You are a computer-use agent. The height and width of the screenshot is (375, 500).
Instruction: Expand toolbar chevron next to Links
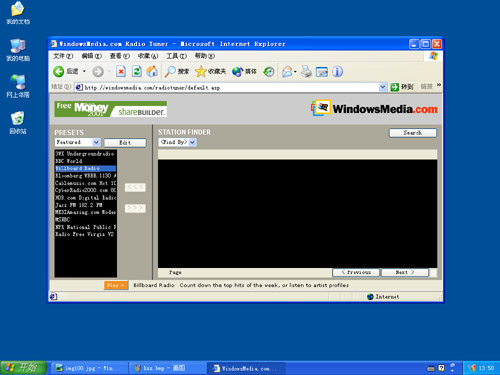tap(439, 85)
